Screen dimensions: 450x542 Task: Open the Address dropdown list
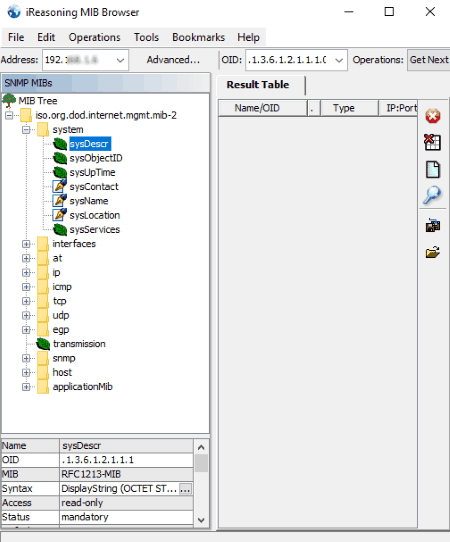120,60
